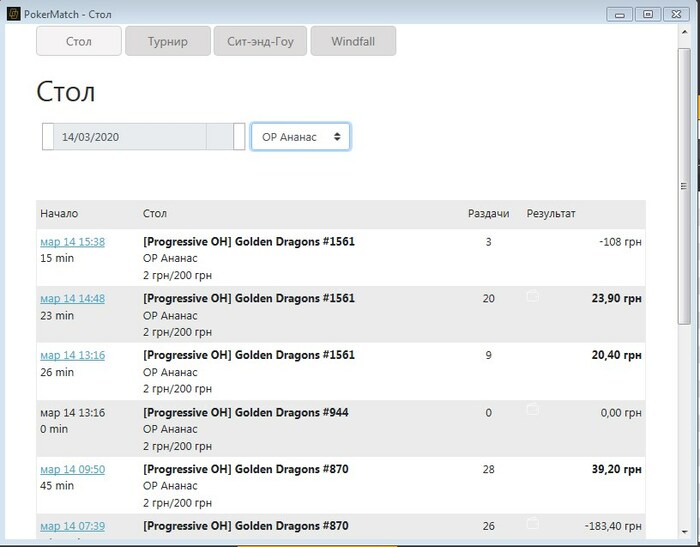This screenshot has height=547, width=700.
Task: Click the 45 min duration text
Action: (x=57, y=486)
